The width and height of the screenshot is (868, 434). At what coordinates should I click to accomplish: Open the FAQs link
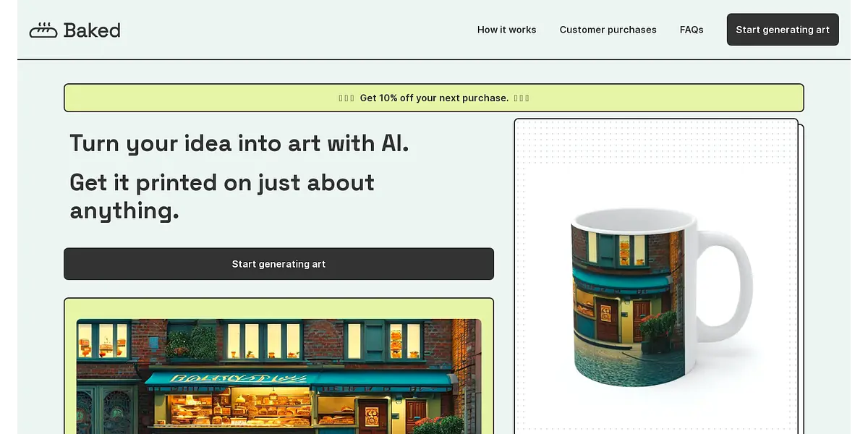click(x=692, y=30)
